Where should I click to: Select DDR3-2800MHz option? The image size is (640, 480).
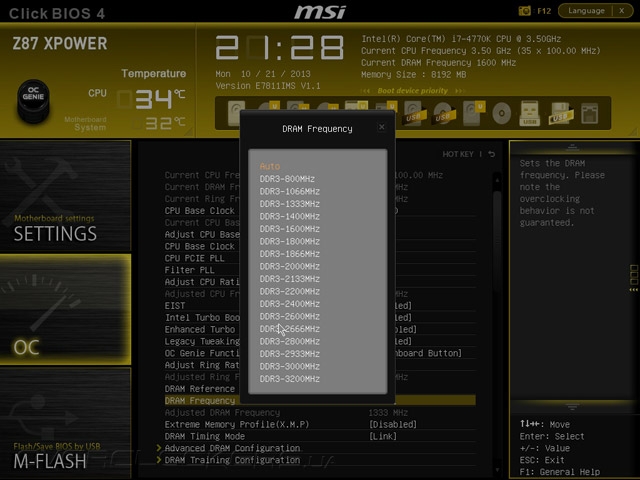point(289,341)
